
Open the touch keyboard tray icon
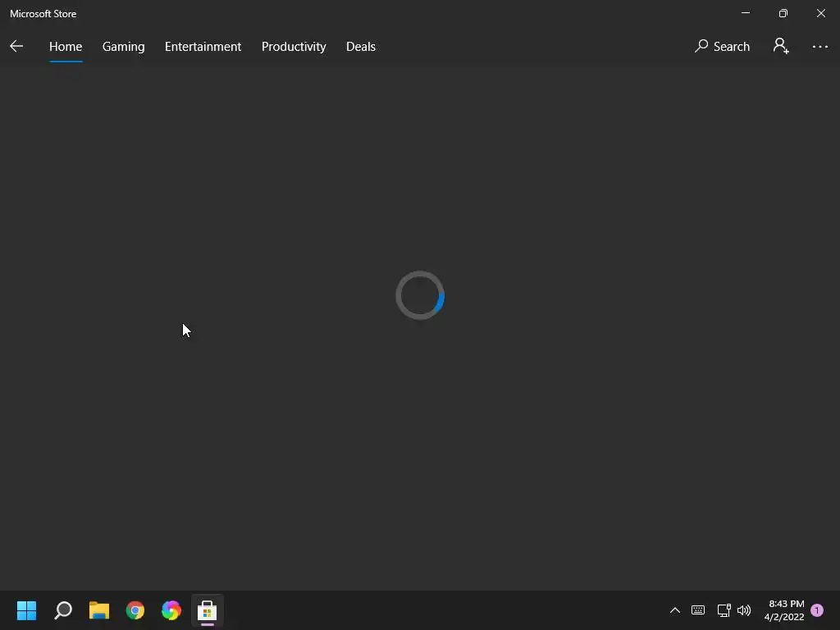698,610
